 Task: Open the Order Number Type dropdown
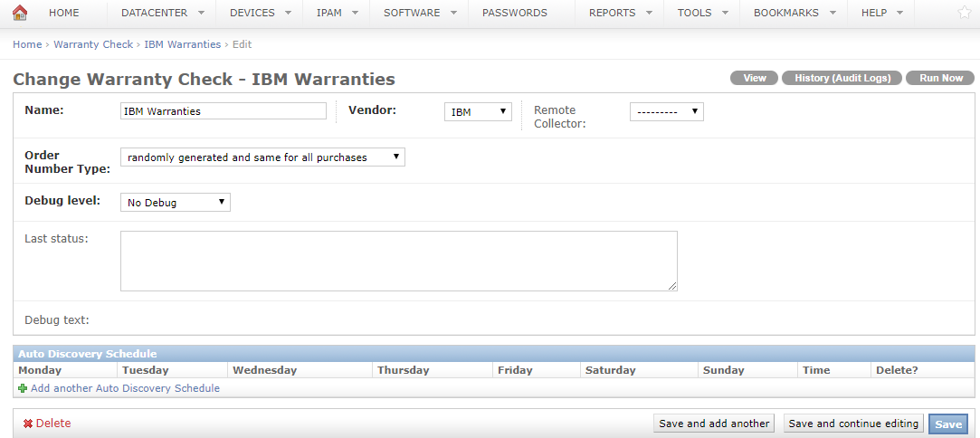[262, 157]
